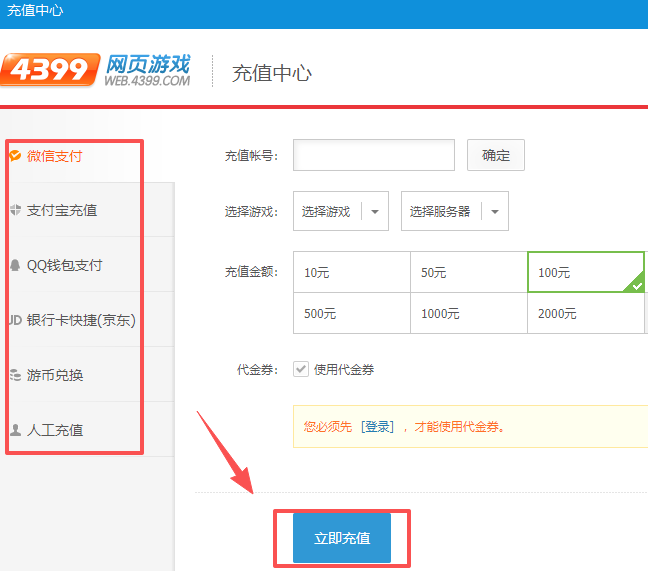Click the 游币兑换 coins icon
This screenshot has width=648, height=571.
[15, 375]
